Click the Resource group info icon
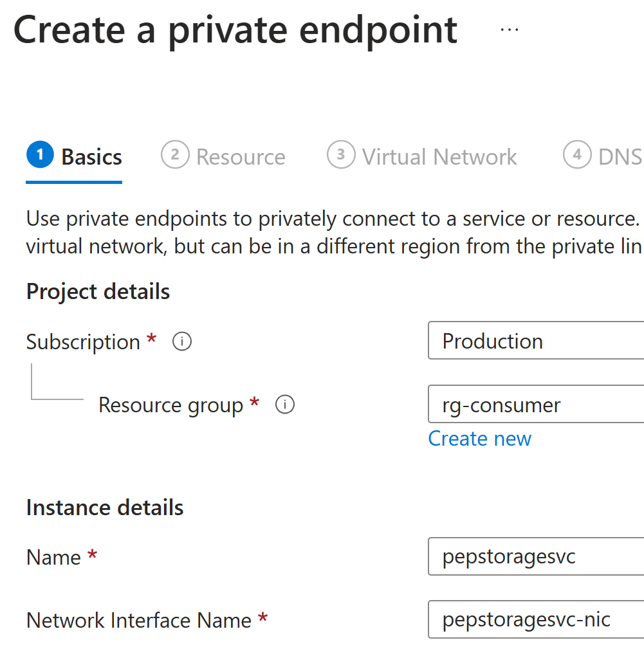 click(285, 405)
